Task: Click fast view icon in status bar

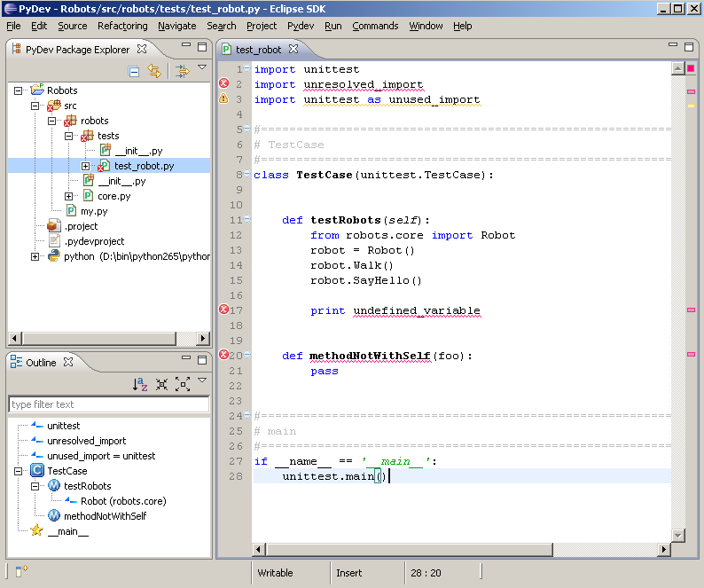Action: click(21, 570)
